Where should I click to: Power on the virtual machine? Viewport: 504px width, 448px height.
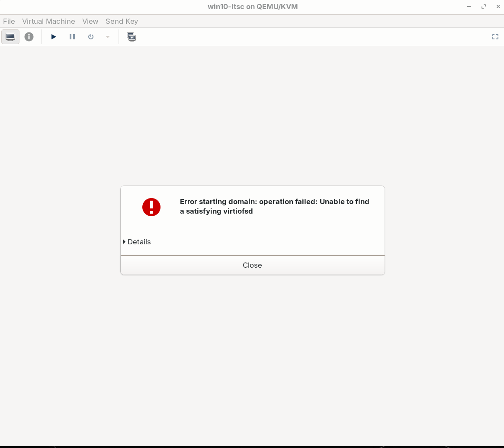point(54,37)
